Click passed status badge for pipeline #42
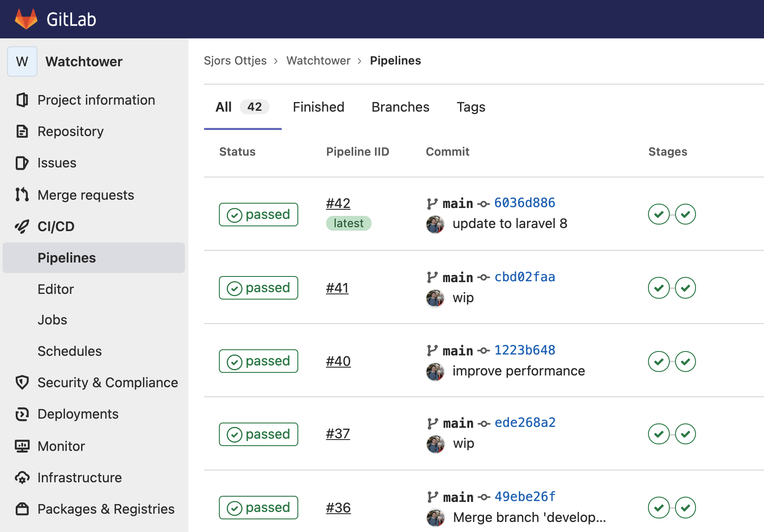The width and height of the screenshot is (764, 532). click(259, 215)
